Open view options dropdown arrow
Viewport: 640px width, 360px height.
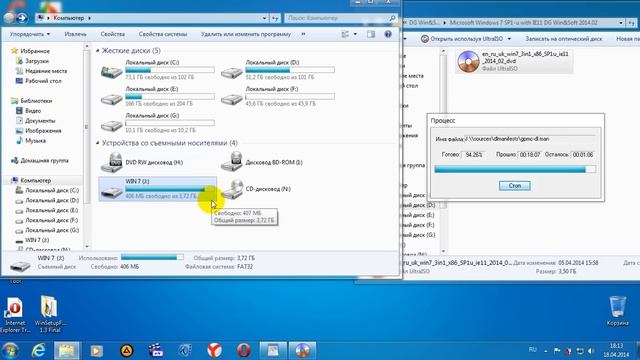pos(355,34)
